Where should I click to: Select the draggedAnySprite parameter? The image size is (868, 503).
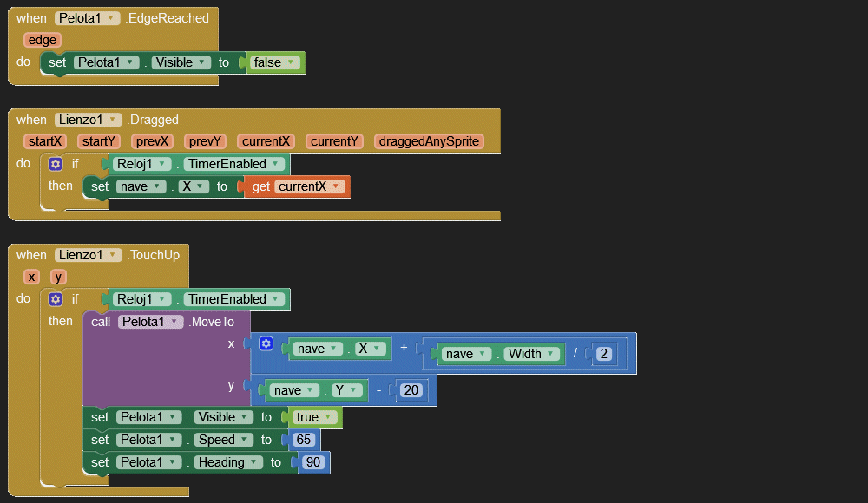(x=428, y=141)
